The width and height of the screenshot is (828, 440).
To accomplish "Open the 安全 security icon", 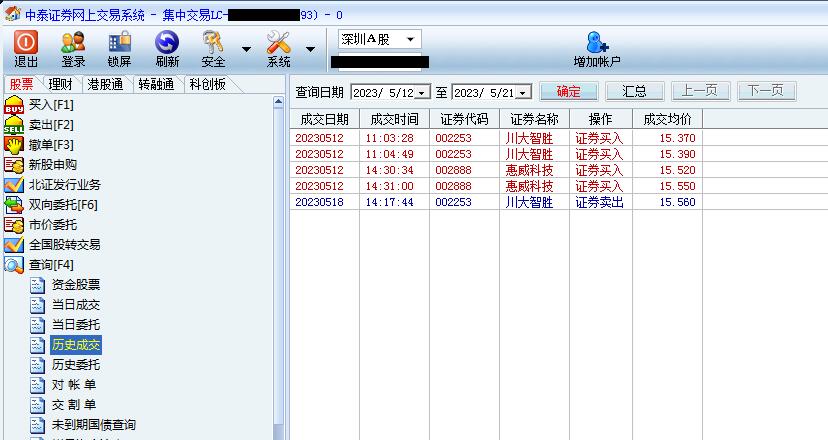I will point(213,42).
